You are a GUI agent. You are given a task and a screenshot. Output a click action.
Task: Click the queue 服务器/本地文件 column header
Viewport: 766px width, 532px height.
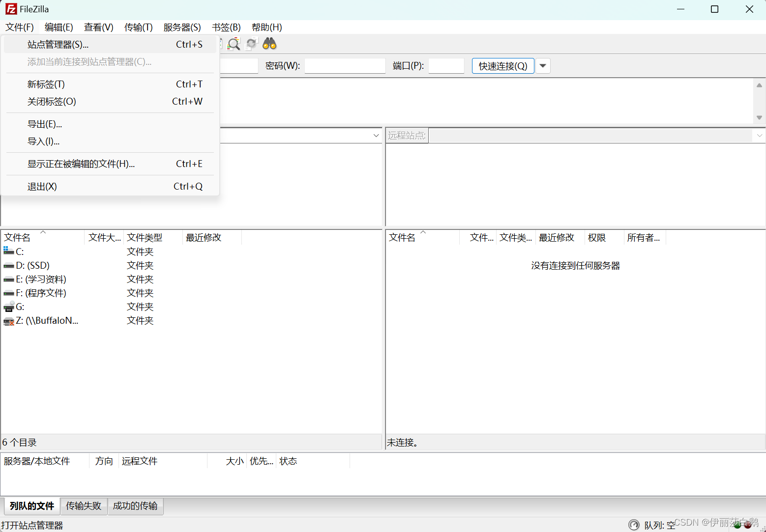45,461
